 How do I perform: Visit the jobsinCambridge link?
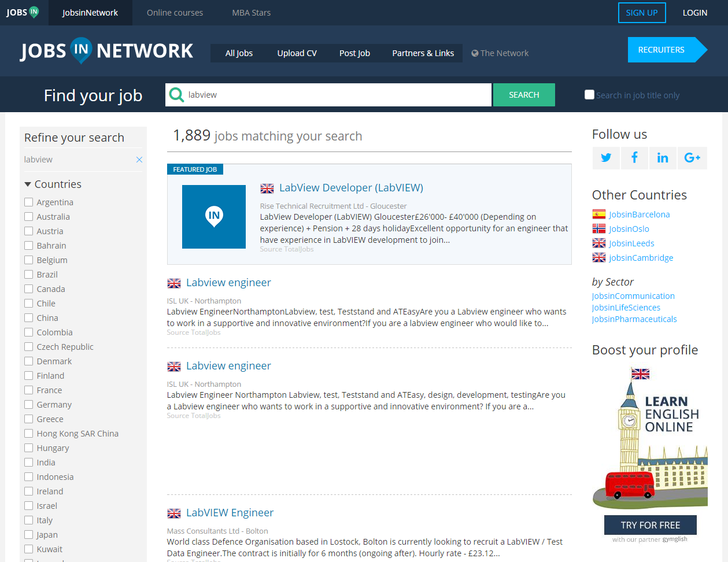(x=641, y=258)
